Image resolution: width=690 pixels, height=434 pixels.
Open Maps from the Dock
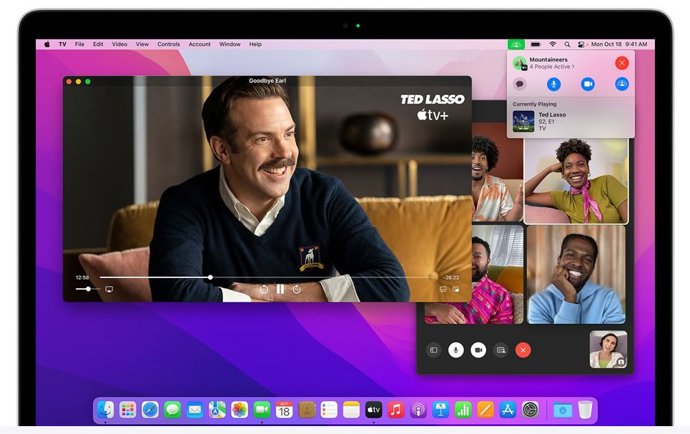(217, 410)
